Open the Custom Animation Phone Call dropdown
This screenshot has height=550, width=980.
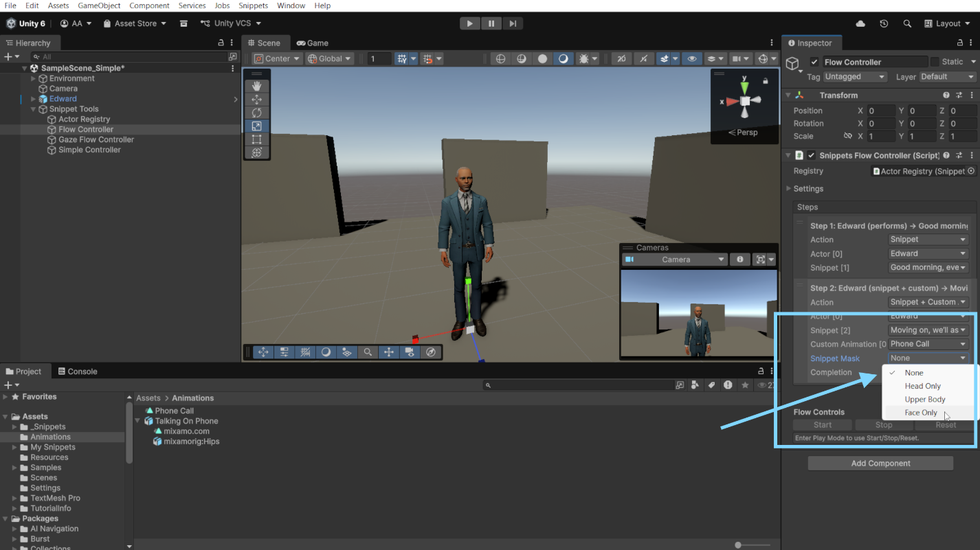point(928,344)
